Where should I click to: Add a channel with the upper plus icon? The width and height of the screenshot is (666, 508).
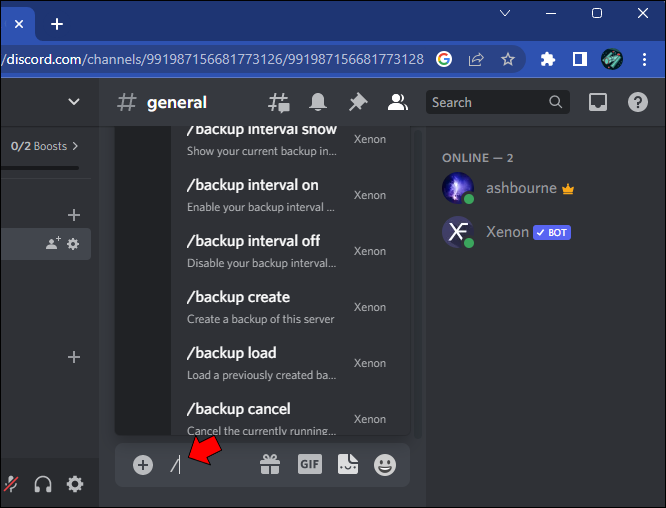point(74,215)
